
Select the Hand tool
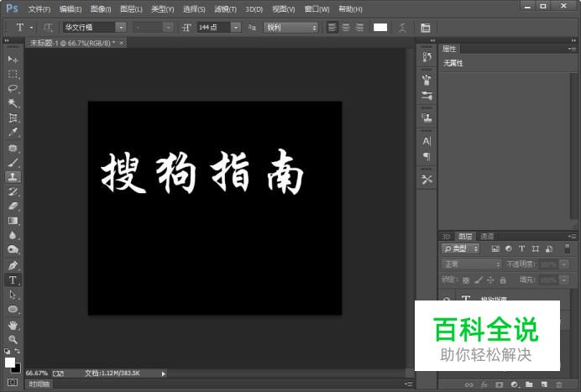click(13, 326)
